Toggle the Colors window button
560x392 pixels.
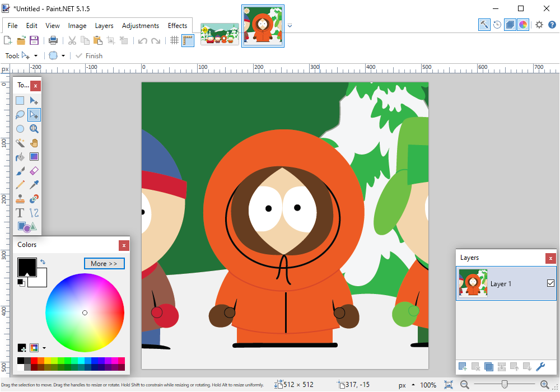tap(523, 25)
